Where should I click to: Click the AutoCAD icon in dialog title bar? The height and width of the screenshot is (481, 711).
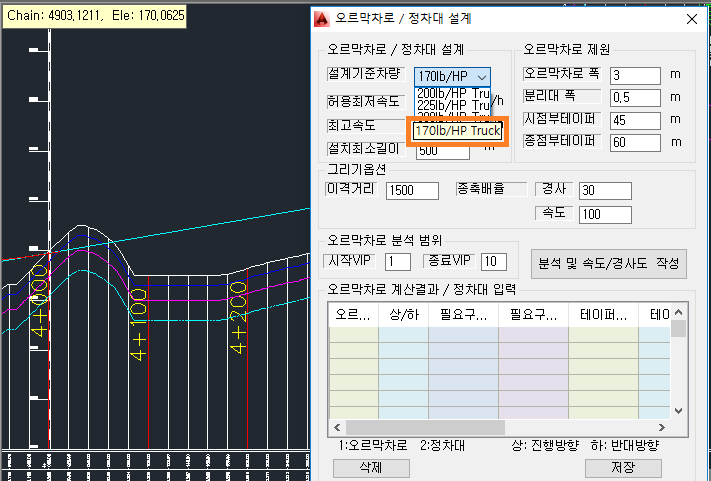(x=322, y=18)
